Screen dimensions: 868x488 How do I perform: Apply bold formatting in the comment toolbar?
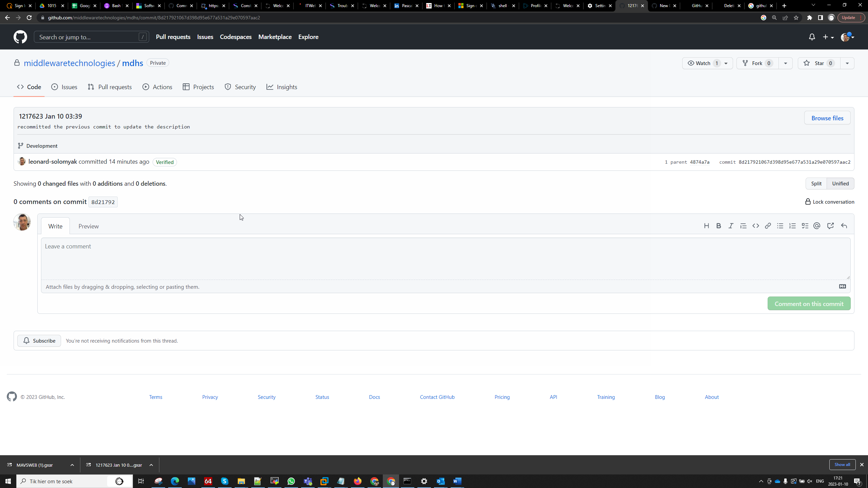click(719, 226)
